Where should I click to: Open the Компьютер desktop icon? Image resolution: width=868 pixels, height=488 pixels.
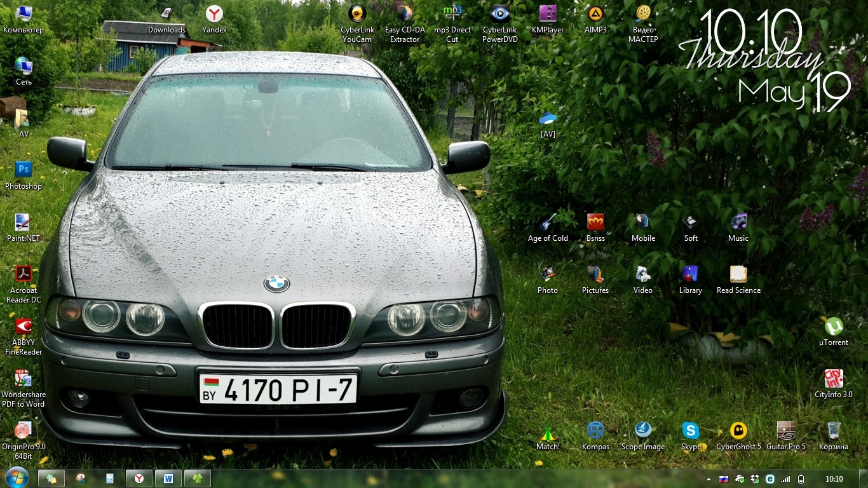[24, 19]
